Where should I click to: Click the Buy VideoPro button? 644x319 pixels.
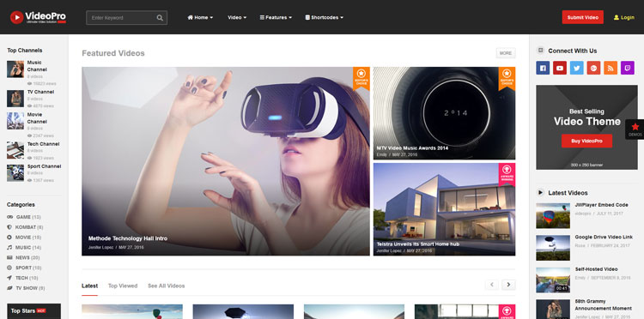tap(586, 141)
